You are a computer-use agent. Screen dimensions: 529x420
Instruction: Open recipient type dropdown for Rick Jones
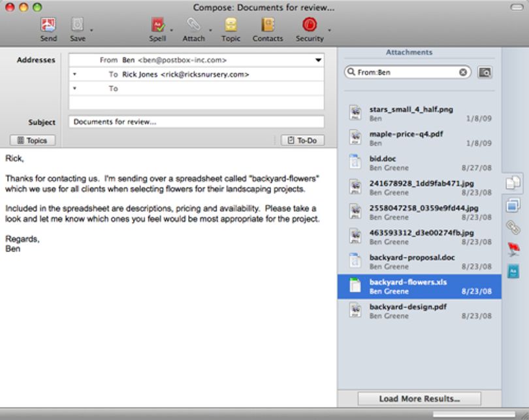(x=74, y=74)
